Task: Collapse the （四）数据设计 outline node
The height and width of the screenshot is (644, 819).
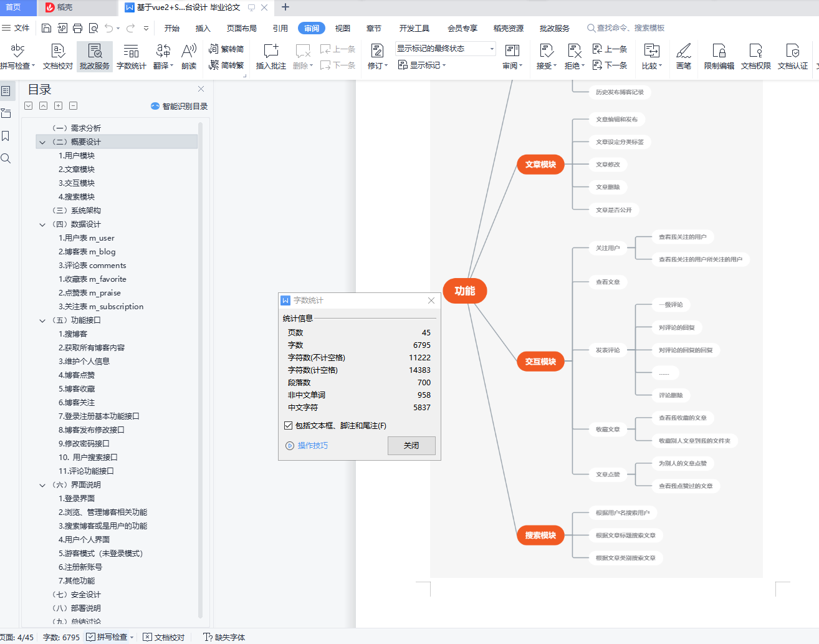Action: 42,224
